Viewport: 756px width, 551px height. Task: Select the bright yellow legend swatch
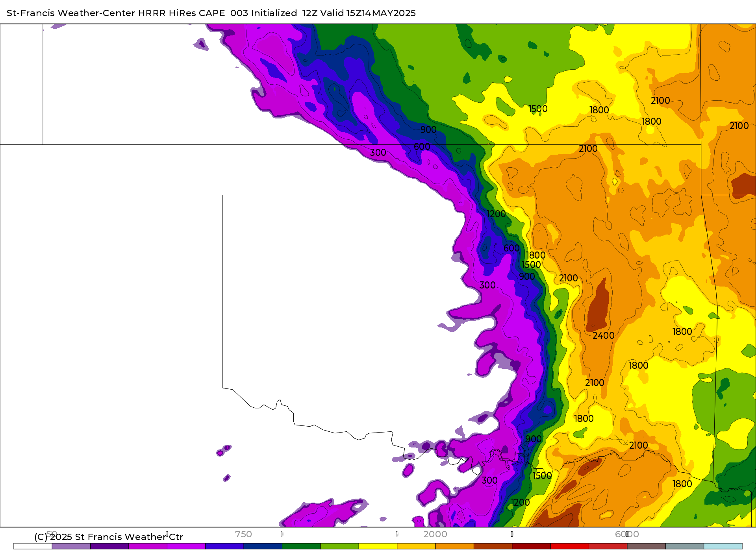pos(378,546)
